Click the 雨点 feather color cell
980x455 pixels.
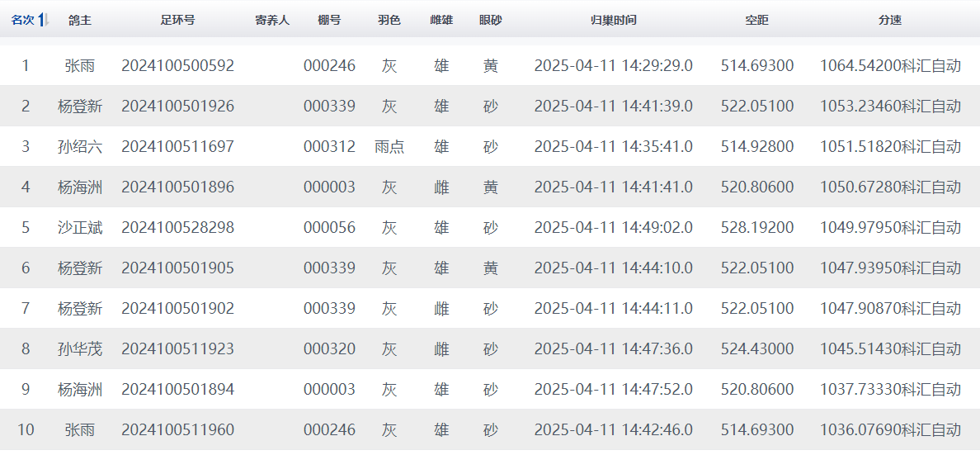click(389, 147)
